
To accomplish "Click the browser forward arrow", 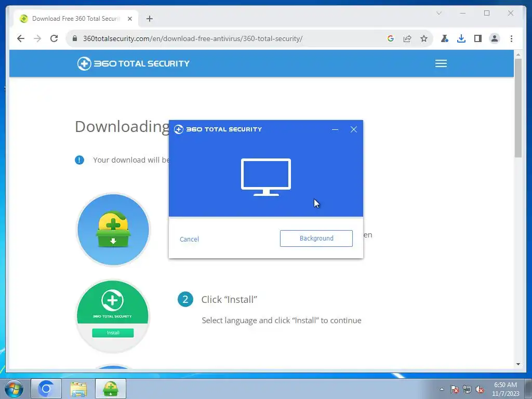I will point(37,38).
